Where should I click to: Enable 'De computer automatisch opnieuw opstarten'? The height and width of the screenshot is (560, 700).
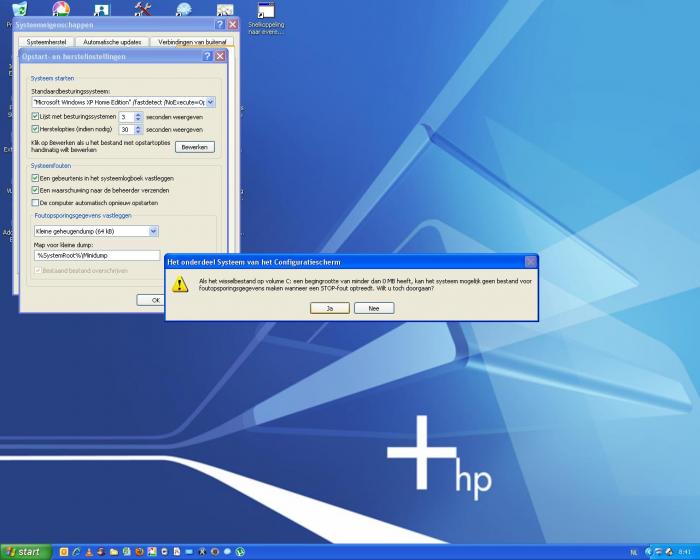tap(35, 202)
